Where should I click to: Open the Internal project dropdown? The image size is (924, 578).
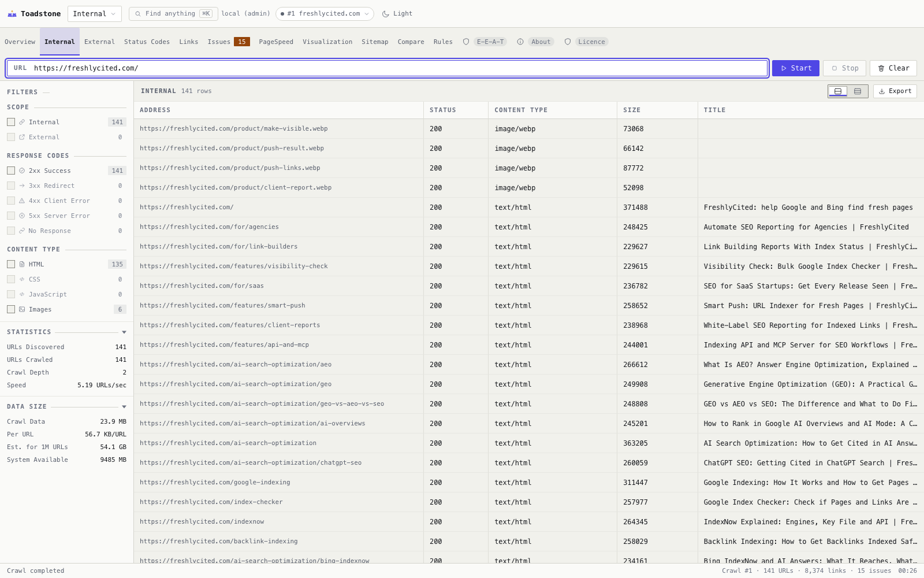94,14
